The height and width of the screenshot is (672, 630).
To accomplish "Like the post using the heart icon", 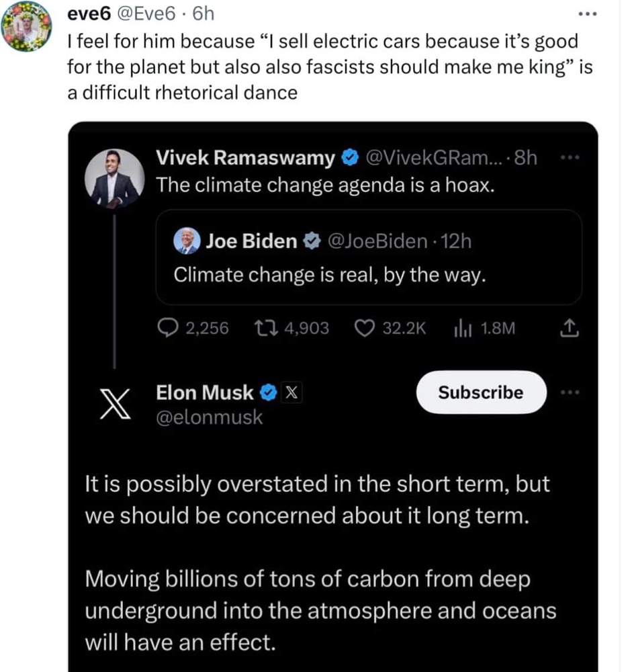I will [x=363, y=328].
